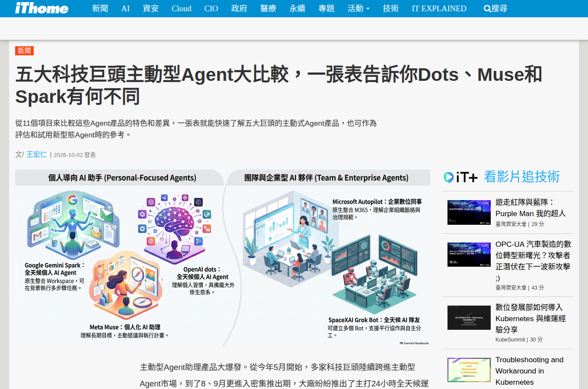Open the 數位發展部 Kubernetes video thumbnail
The width and height of the screenshot is (588, 389).
(x=469, y=318)
